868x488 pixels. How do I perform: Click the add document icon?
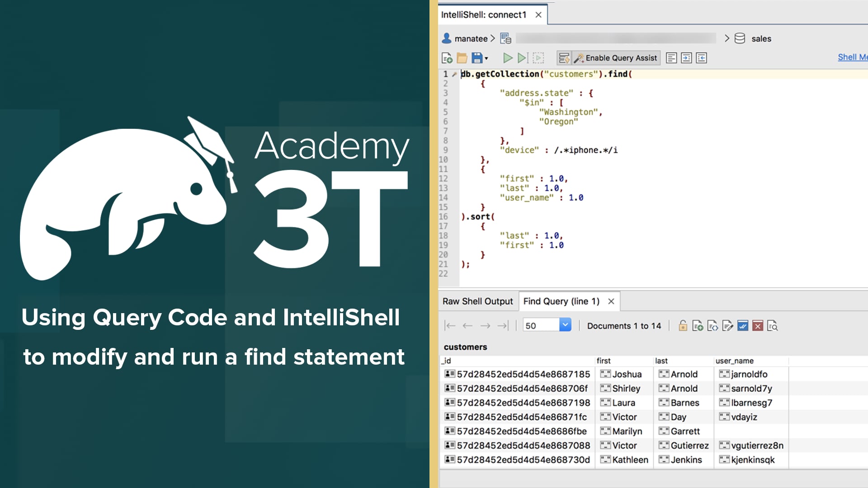point(698,326)
